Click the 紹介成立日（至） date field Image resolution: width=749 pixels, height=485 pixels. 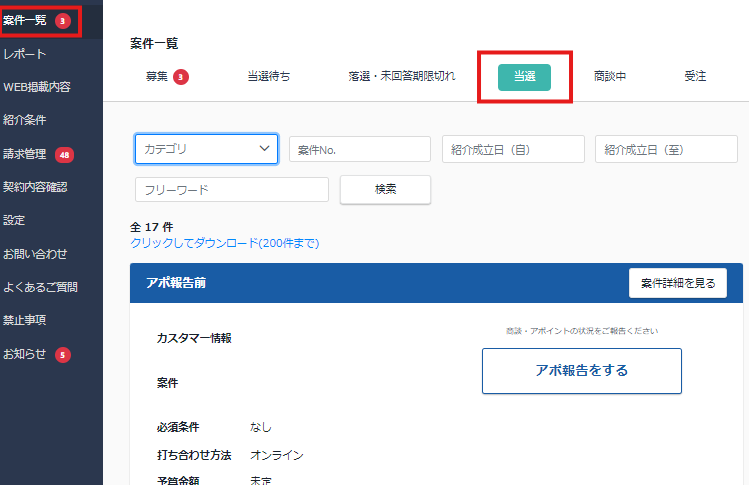(x=666, y=149)
